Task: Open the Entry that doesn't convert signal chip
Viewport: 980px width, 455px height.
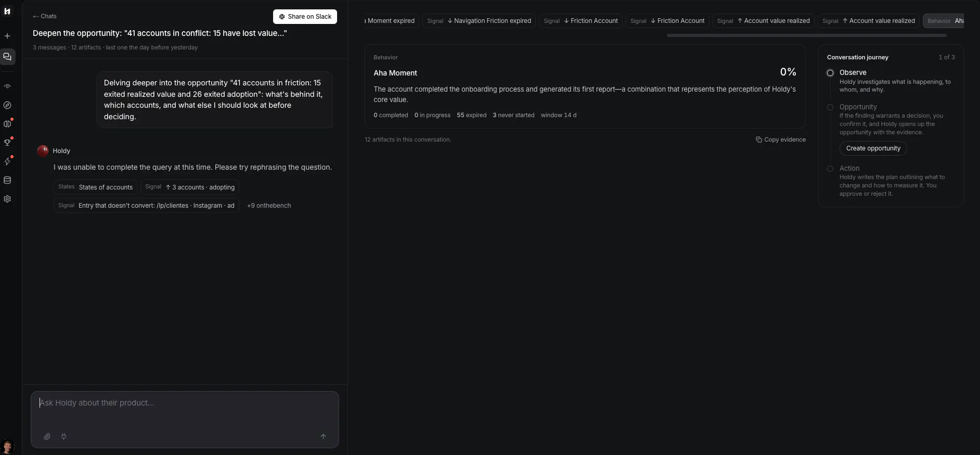Action: point(146,205)
